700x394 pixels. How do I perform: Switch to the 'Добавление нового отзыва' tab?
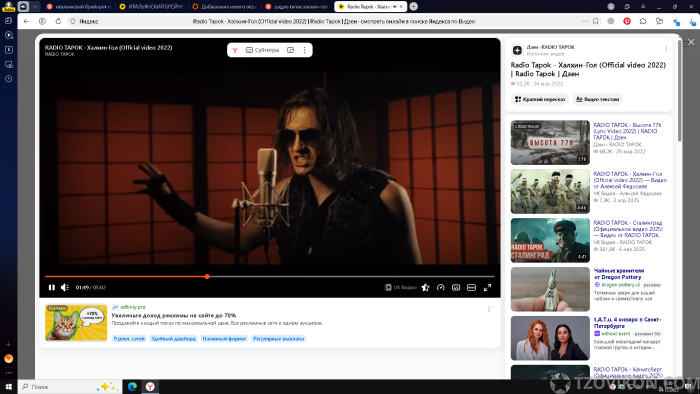coord(224,7)
